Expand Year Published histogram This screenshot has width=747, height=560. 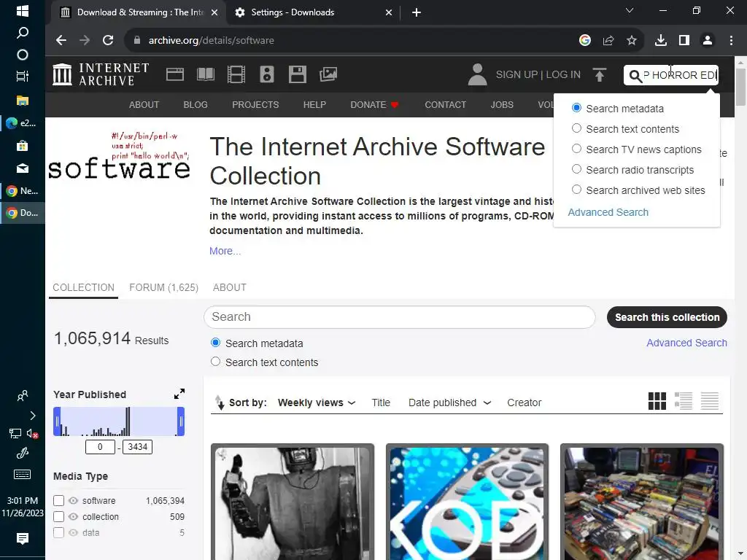click(x=179, y=394)
